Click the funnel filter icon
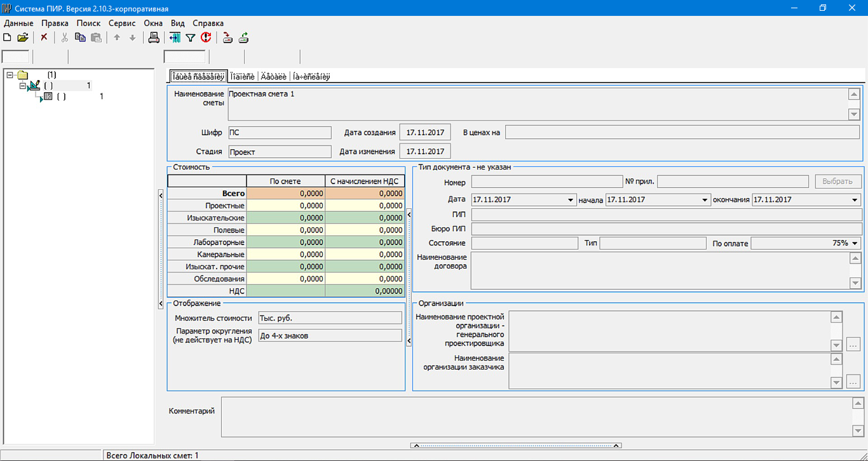The height and width of the screenshot is (461, 868). (x=190, y=37)
